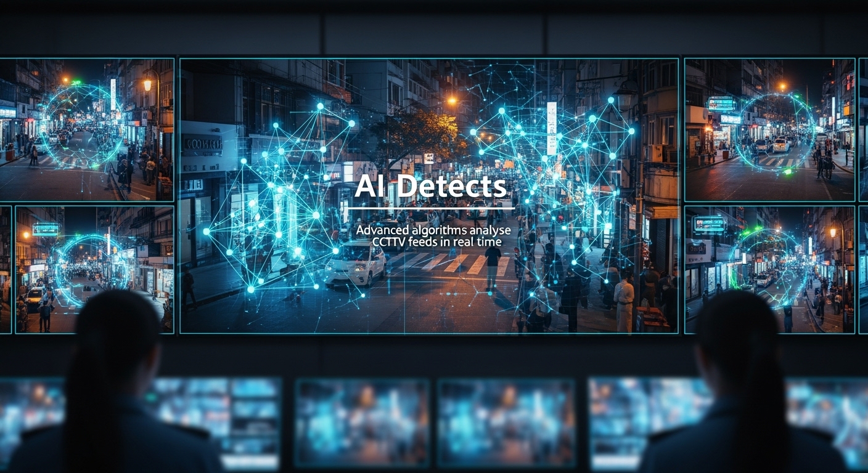Open the top-left street camera feed

[86, 129]
